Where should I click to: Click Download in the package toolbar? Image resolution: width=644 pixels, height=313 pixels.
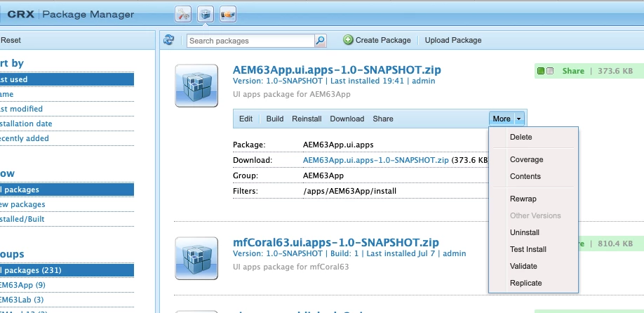tap(347, 119)
